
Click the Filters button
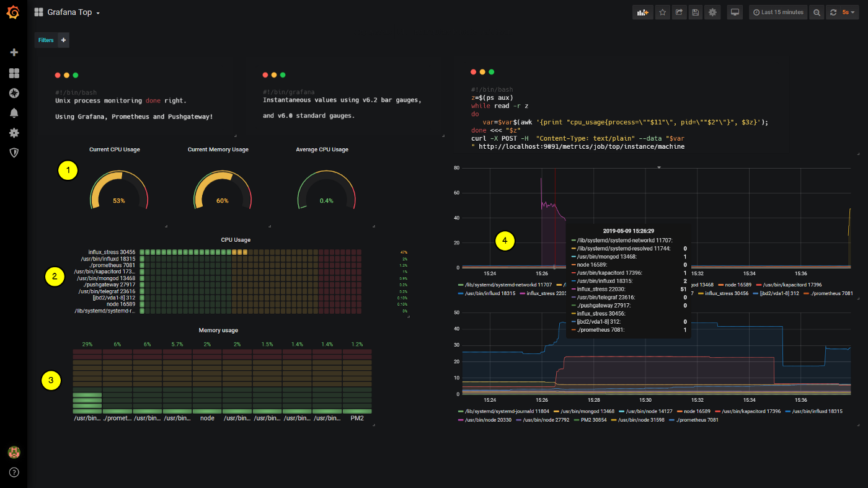point(45,40)
